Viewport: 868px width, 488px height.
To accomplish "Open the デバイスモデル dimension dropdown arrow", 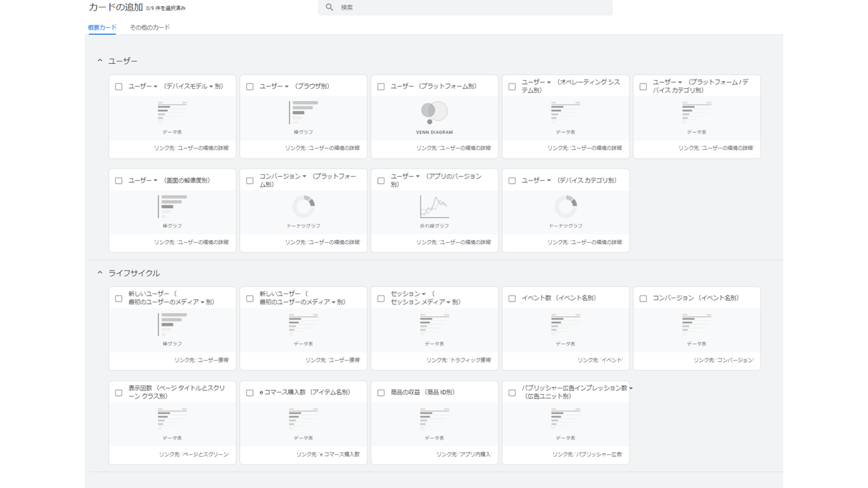I will click(x=211, y=87).
